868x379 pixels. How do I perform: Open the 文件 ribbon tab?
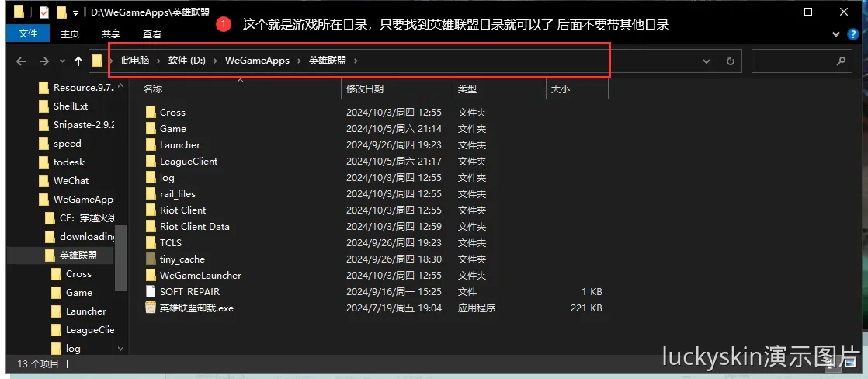pyautogui.click(x=28, y=34)
